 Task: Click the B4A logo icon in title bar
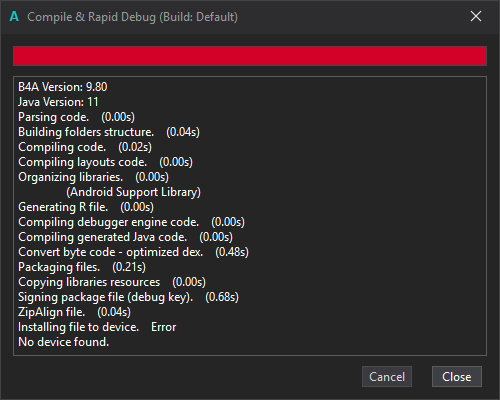[x=14, y=16]
